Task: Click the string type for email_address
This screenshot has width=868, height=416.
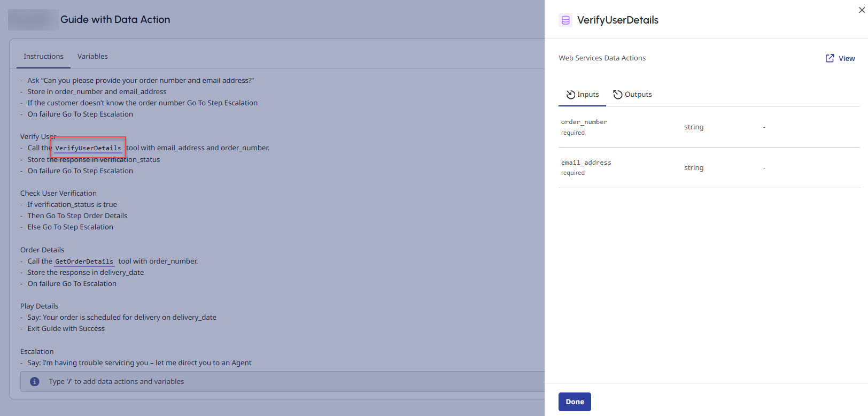Action: (694, 168)
